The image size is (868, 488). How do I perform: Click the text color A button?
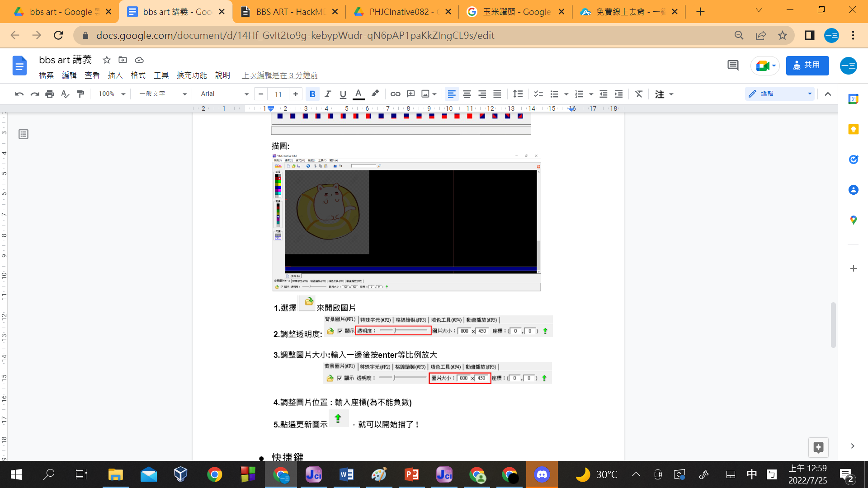(x=359, y=94)
